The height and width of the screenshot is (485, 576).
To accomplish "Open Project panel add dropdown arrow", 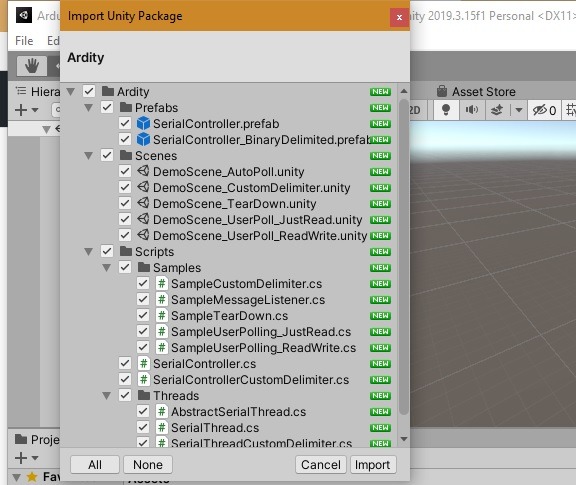I will 35,458.
